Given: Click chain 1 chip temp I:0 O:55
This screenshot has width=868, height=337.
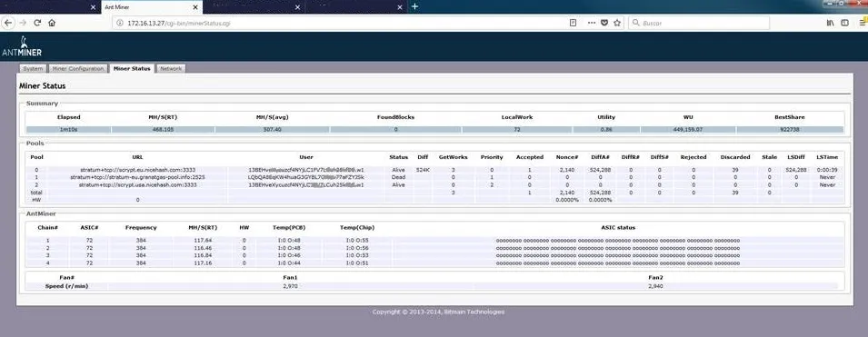Looking at the screenshot, I should [x=357, y=241].
